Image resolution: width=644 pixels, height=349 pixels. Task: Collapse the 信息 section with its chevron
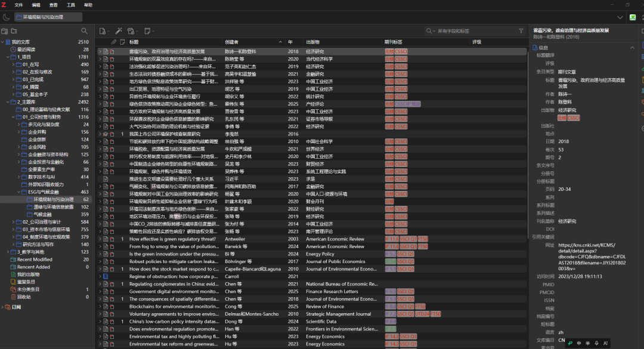point(632,48)
